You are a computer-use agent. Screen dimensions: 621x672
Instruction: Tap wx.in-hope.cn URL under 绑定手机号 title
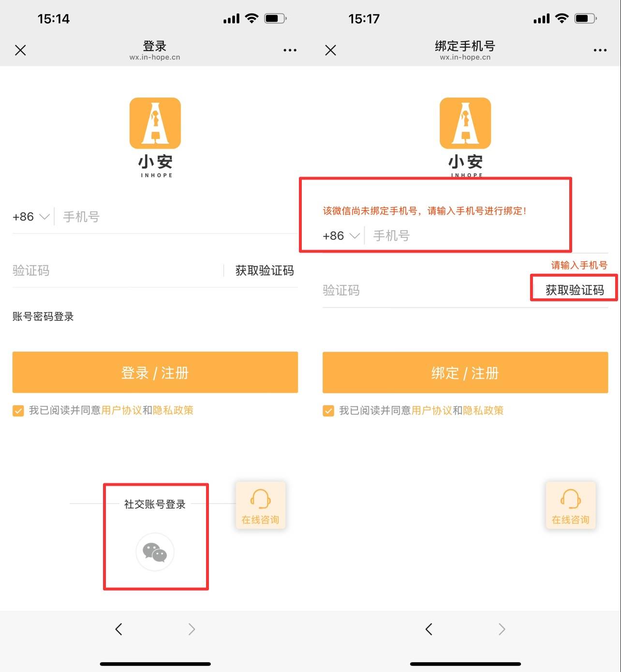tap(465, 57)
